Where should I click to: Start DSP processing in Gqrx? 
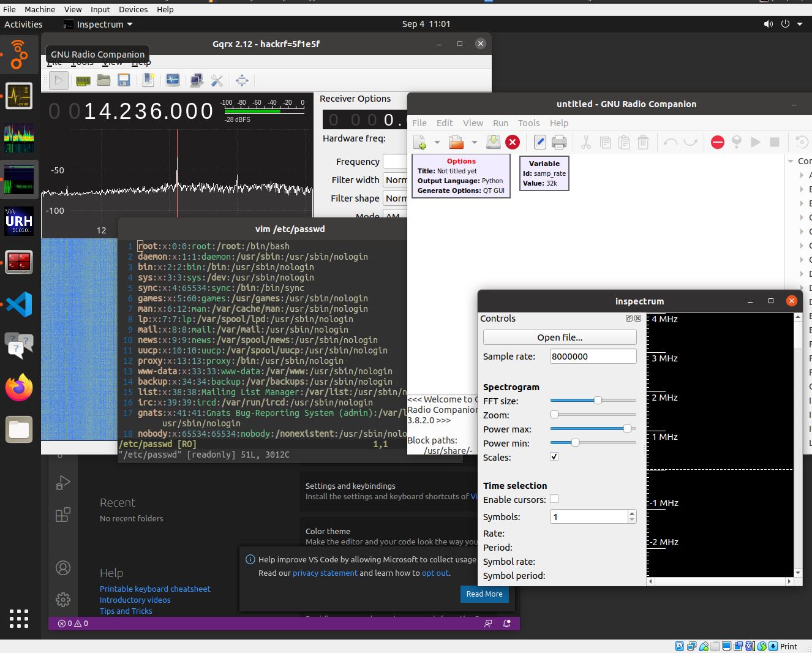pyautogui.click(x=58, y=80)
